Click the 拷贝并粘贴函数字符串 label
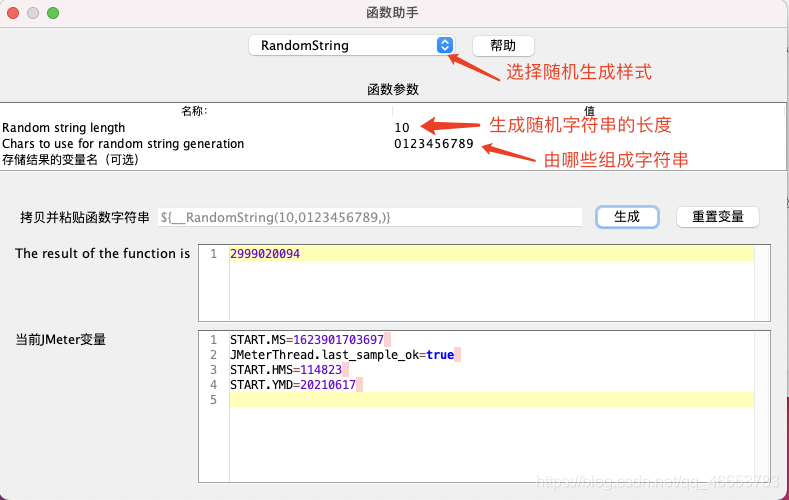The image size is (789, 500). (x=85, y=217)
